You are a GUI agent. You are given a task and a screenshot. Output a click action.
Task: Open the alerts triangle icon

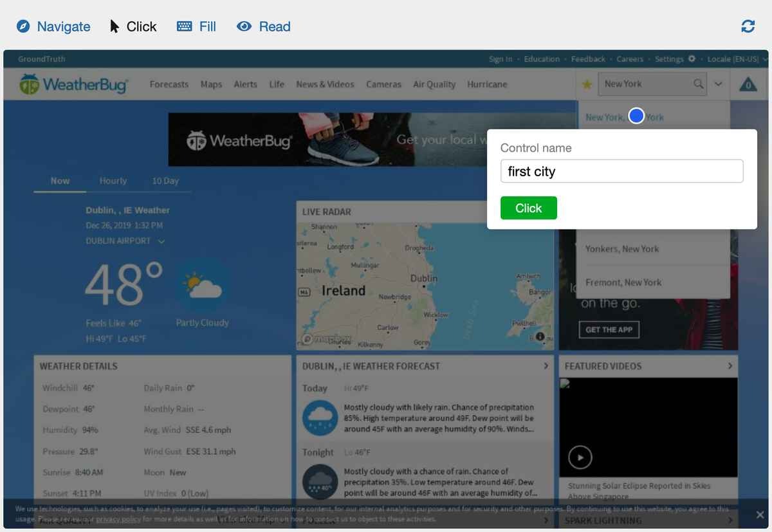pyautogui.click(x=748, y=84)
